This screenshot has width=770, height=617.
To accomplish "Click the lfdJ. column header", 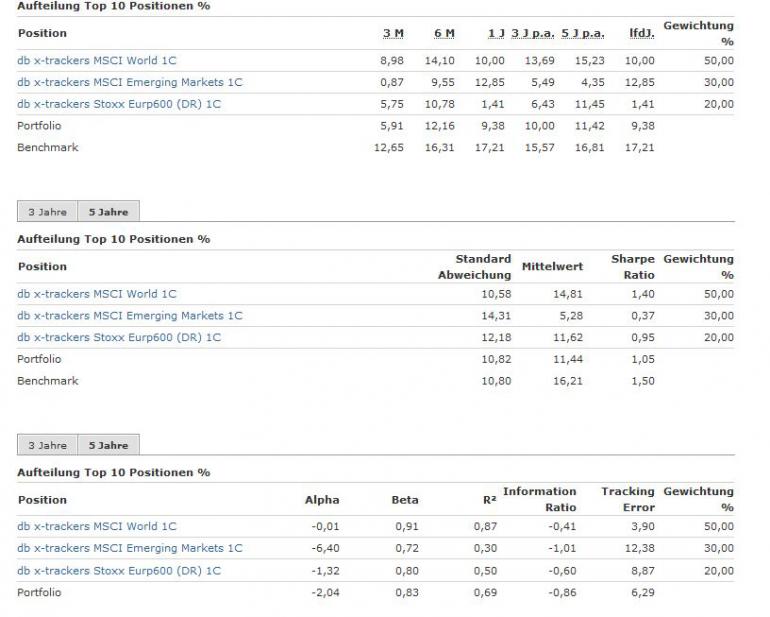I will [641, 34].
